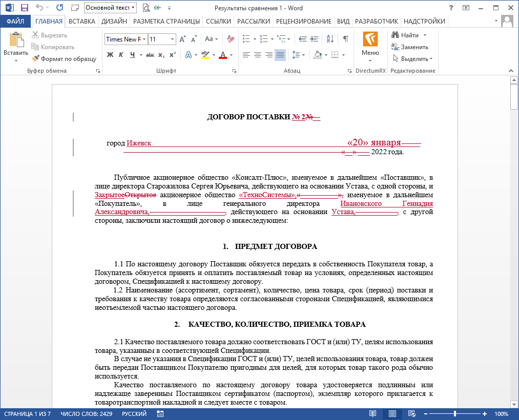Screen dimensions: 519x420
Task: Toggle strikethrough abc formatting
Action: point(150,55)
